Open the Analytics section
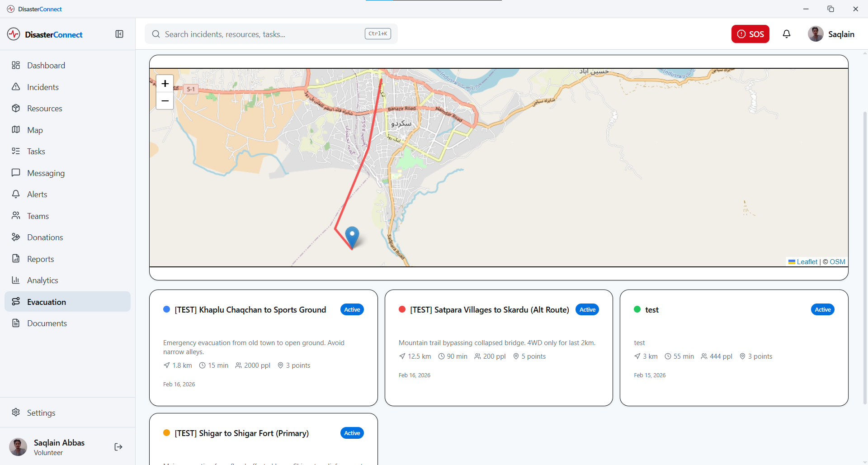Screen dimensions: 868x465 coord(42,280)
